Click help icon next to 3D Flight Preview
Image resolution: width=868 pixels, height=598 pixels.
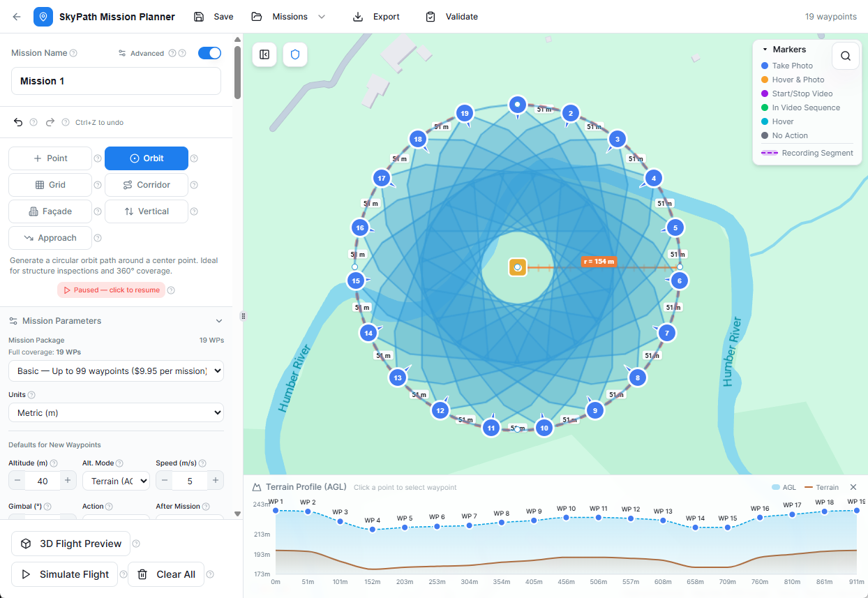pos(136,544)
